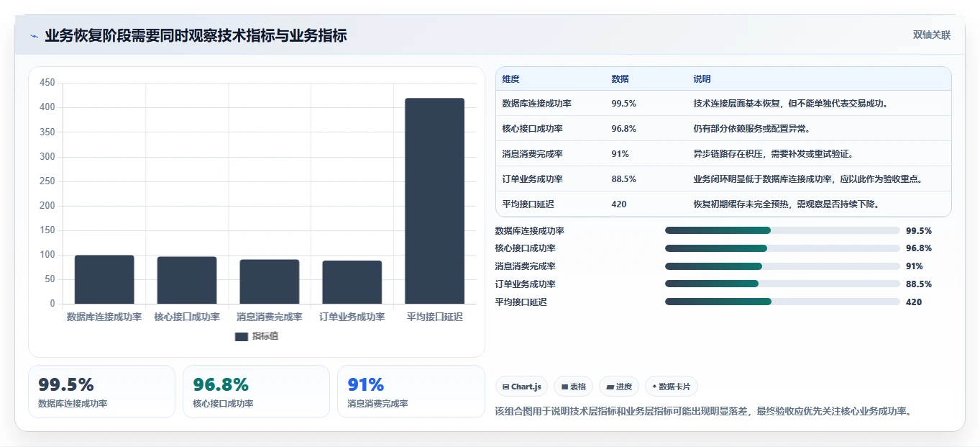
Task: Open the 99.5% 数据库连接成功率 data card
Action: point(101,392)
